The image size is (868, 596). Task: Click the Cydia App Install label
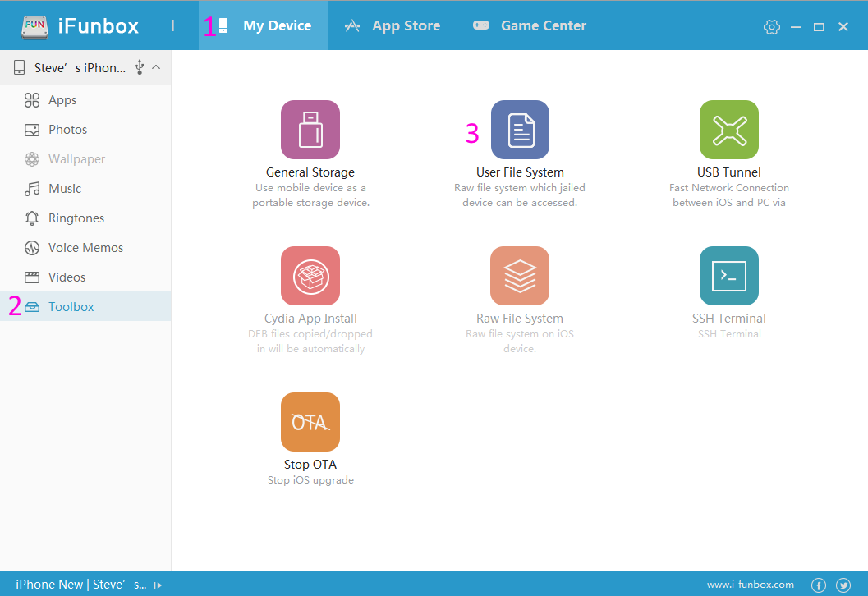pos(310,319)
